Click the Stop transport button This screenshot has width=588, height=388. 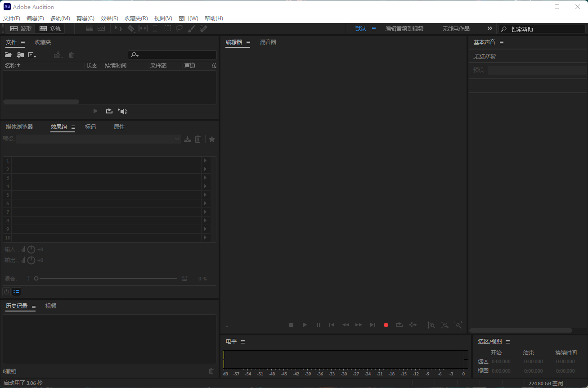[x=291, y=325]
